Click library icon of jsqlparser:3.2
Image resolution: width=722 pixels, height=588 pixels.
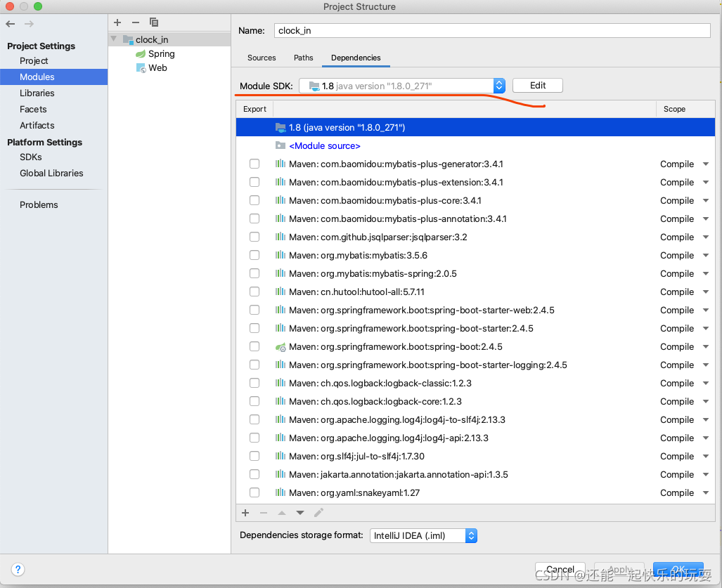(x=281, y=237)
